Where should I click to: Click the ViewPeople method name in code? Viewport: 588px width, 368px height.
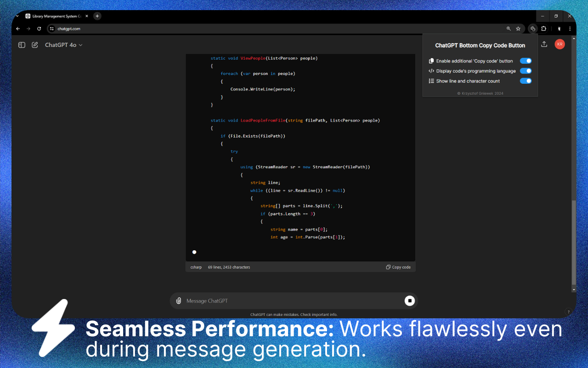click(253, 58)
